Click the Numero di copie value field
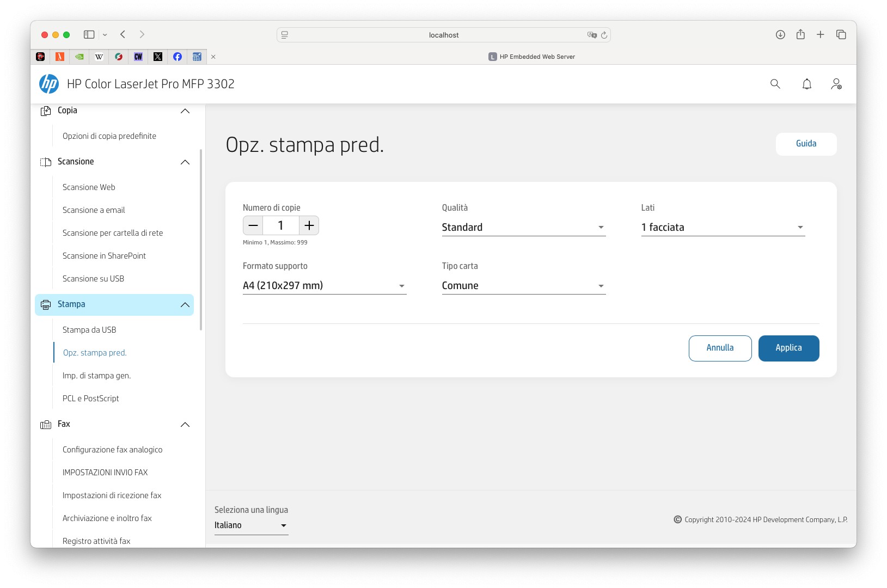887x588 pixels. click(281, 225)
